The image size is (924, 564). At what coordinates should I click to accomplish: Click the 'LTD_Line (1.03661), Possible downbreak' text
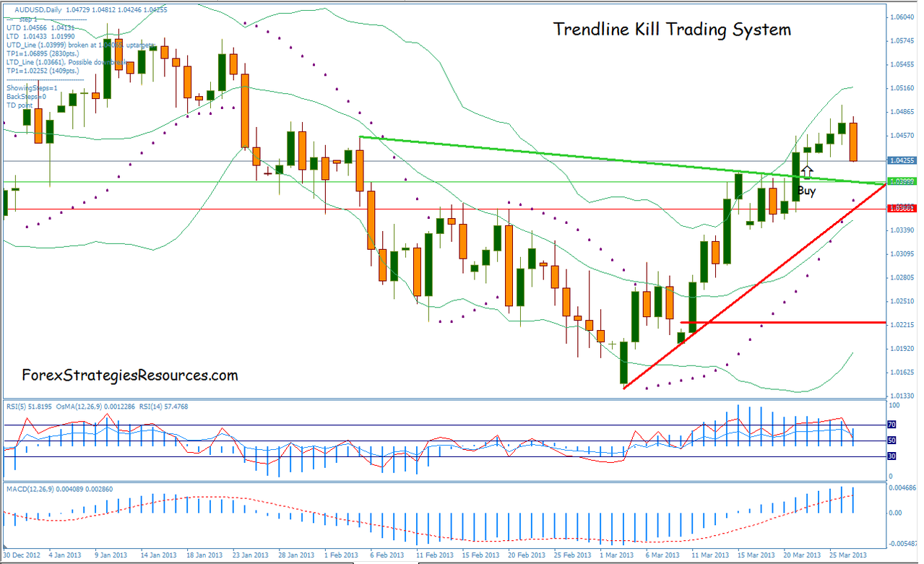click(67, 63)
